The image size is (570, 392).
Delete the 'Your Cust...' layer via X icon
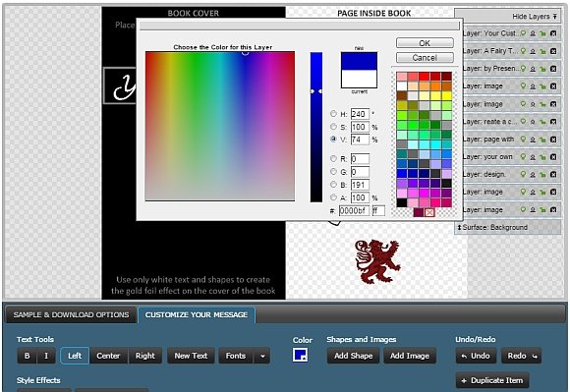tap(553, 33)
